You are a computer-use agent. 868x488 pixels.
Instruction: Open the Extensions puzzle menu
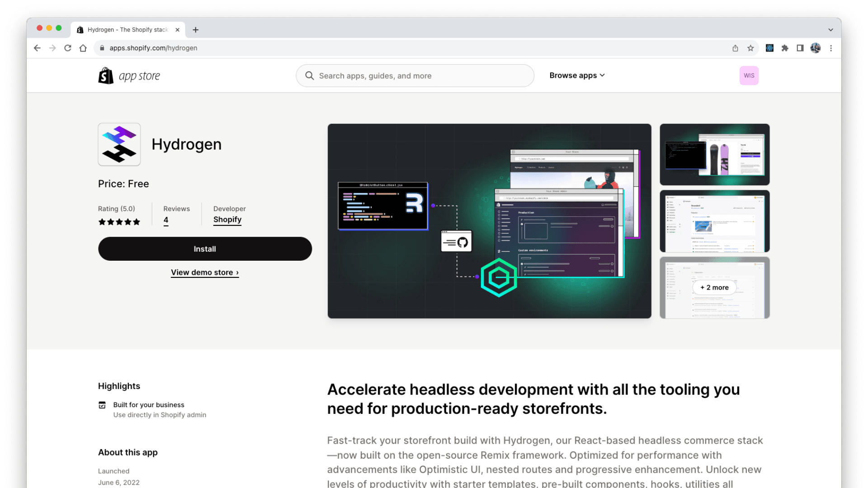coord(785,48)
